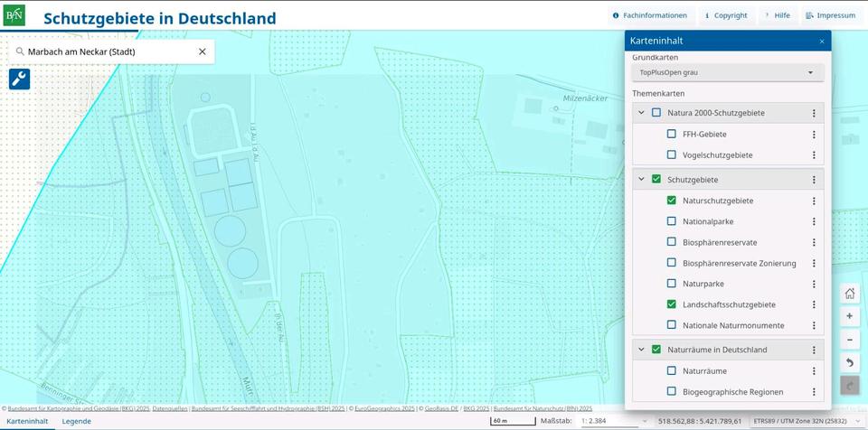Open options menu for Naturschutzgebiete layer

pyautogui.click(x=814, y=201)
